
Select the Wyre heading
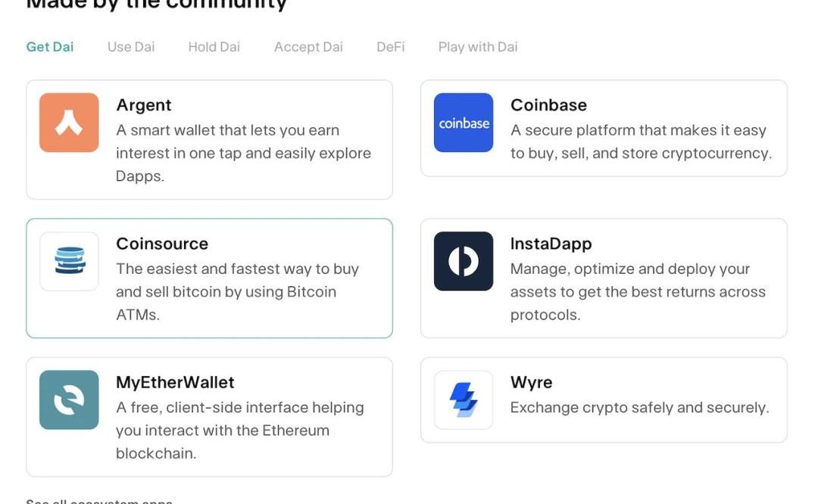(531, 382)
